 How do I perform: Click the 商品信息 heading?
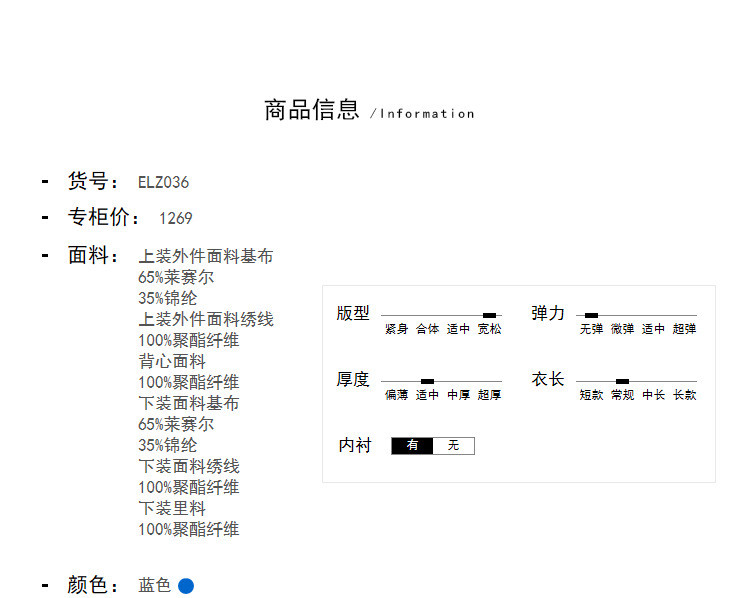pyautogui.click(x=311, y=110)
